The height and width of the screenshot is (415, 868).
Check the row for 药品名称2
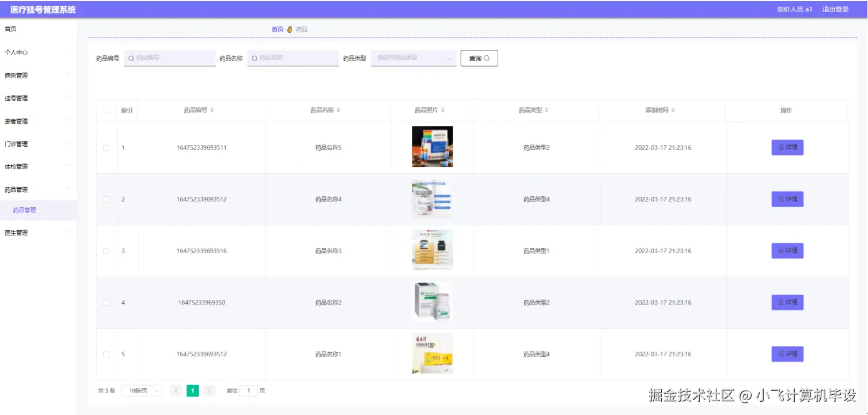(x=106, y=303)
